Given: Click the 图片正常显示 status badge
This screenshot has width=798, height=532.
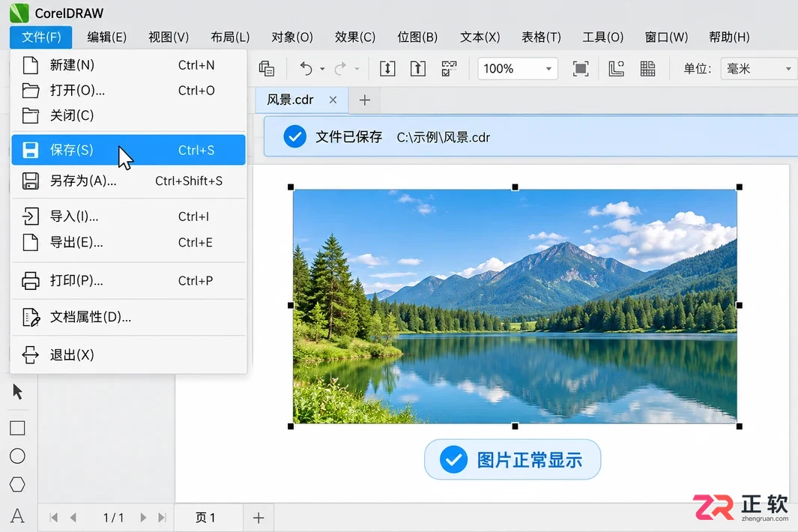Looking at the screenshot, I should [513, 460].
